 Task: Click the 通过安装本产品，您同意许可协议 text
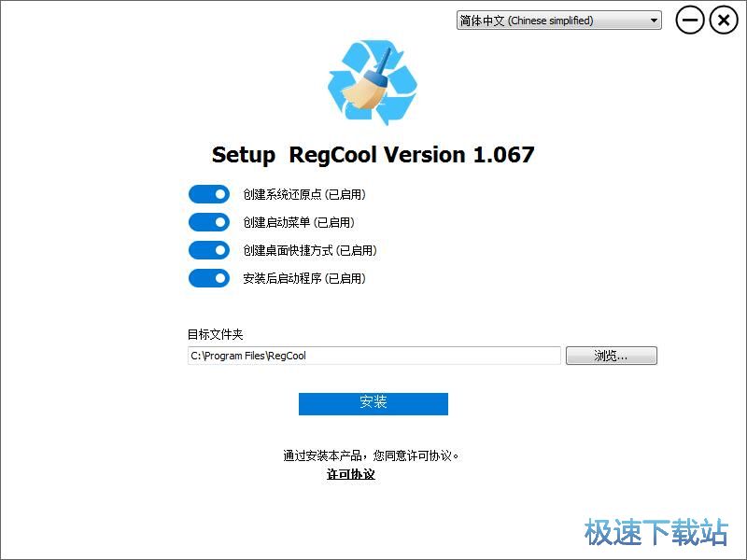371,455
